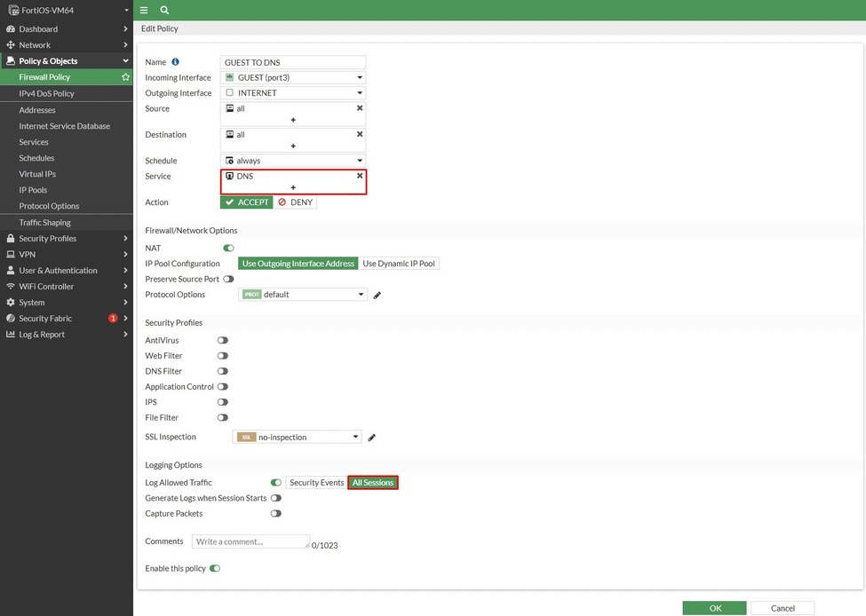Image resolution: width=866 pixels, height=616 pixels.
Task: Open the Incoming Interface dropdown
Action: click(293, 77)
